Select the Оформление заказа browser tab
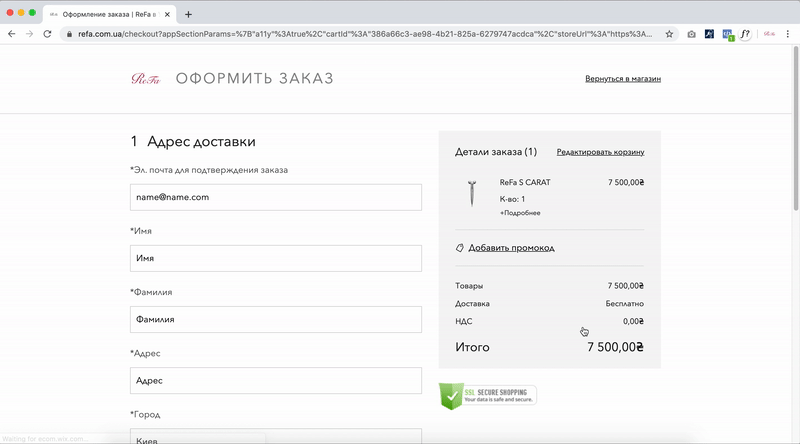This screenshot has width=800, height=444. pyautogui.click(x=109, y=14)
